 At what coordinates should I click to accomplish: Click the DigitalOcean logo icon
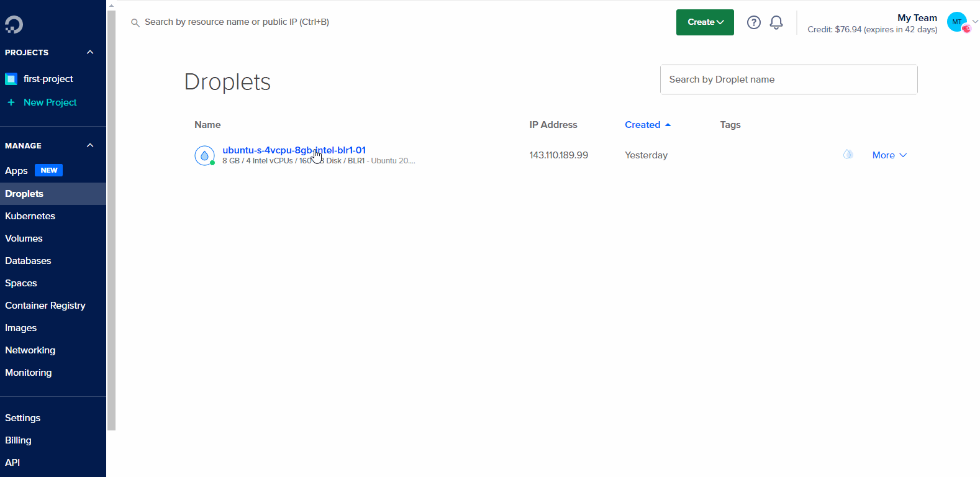[x=14, y=24]
